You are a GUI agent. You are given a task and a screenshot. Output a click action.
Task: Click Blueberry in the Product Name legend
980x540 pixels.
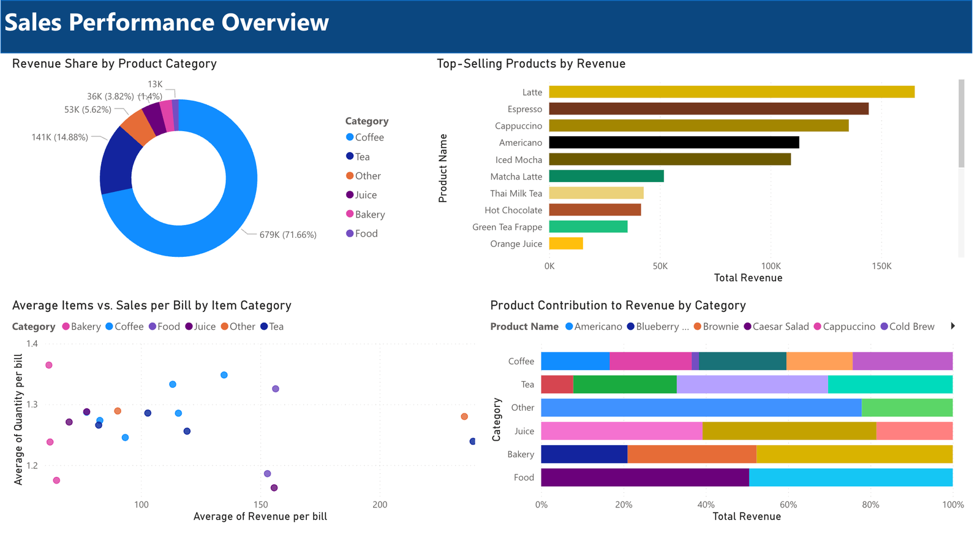pos(658,327)
